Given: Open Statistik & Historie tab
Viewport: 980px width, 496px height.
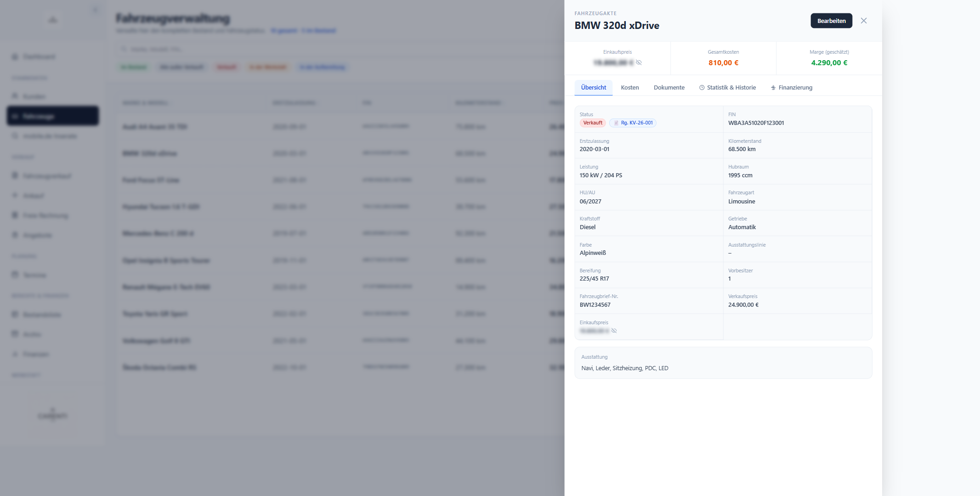Looking at the screenshot, I should tap(727, 87).
